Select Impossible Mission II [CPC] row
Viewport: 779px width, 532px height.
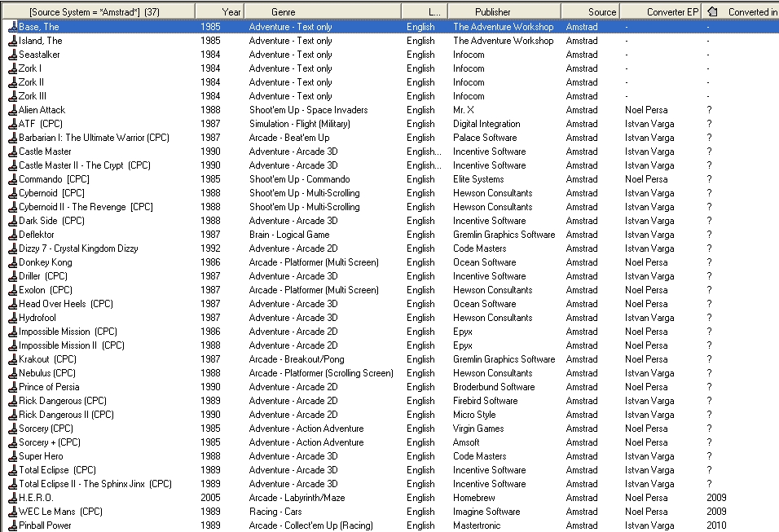pos(72,345)
